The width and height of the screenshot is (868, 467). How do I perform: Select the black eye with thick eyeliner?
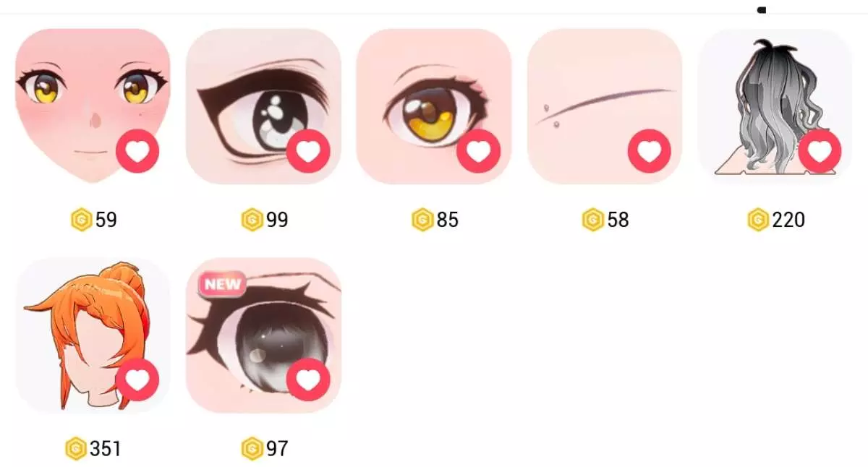point(263,106)
